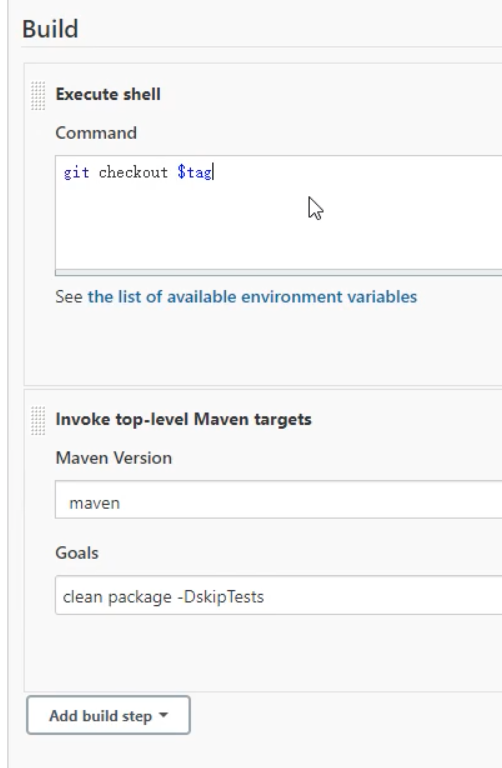Place cursor on the word git
This screenshot has height=768, width=502.
[76, 172]
